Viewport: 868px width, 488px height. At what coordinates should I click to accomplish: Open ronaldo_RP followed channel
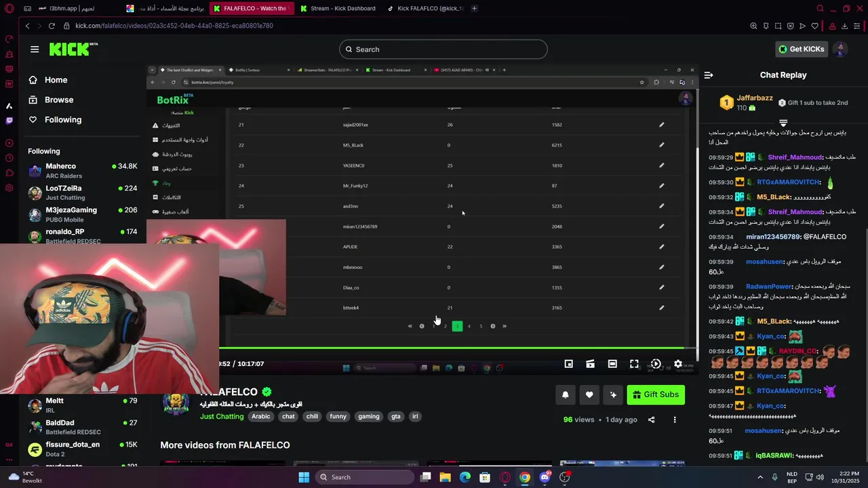[x=83, y=236]
